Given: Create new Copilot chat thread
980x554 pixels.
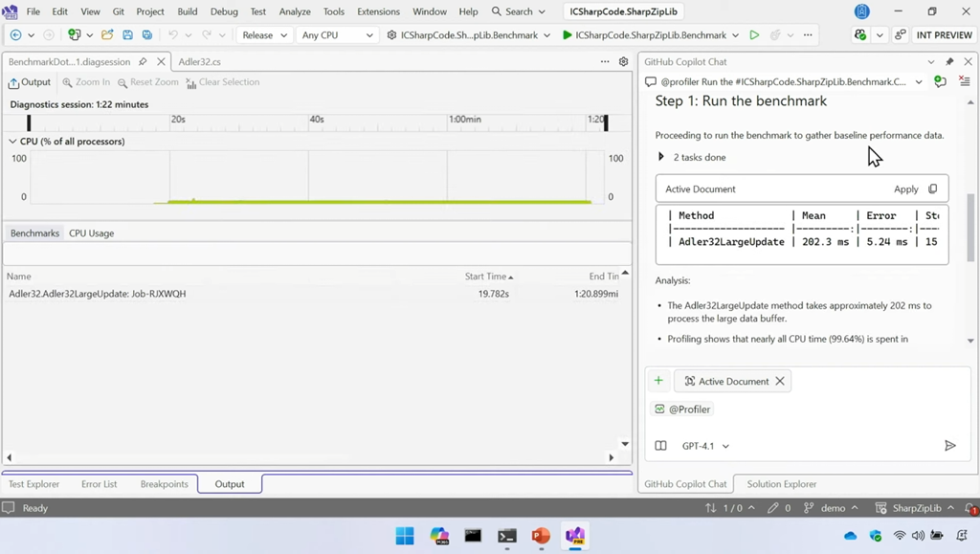Looking at the screenshot, I should pos(940,82).
